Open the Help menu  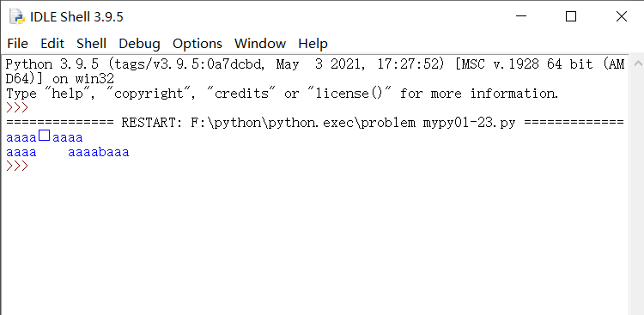tap(313, 44)
